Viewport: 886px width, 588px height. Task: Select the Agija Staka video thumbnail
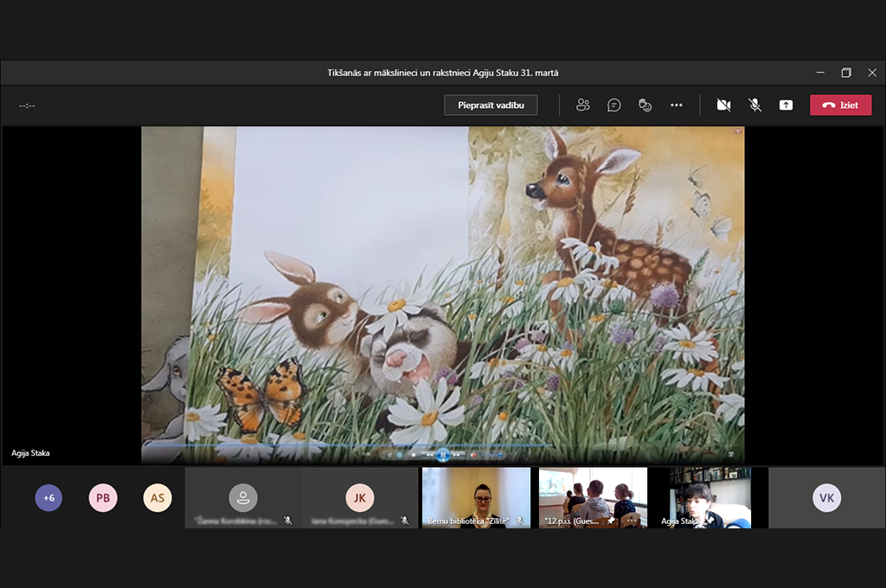[709, 497]
